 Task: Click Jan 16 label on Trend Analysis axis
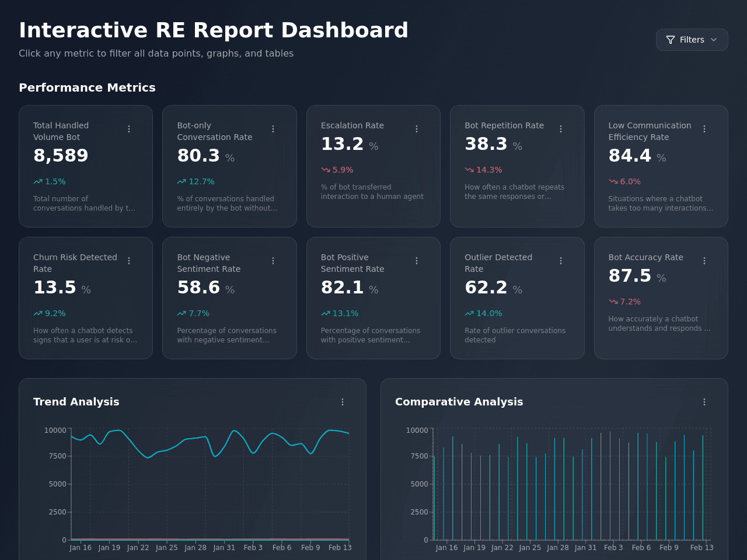click(81, 548)
